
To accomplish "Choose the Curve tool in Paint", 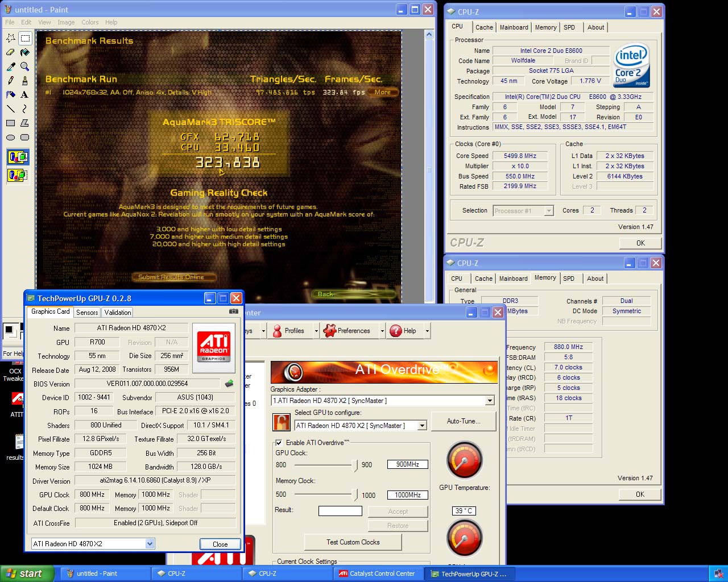I will [x=25, y=109].
